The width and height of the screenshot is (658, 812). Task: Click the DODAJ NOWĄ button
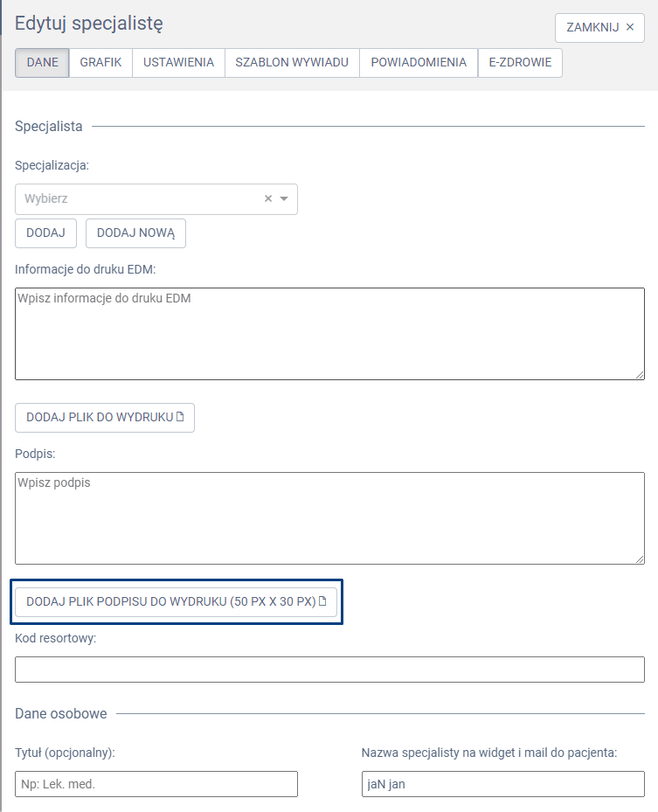click(x=135, y=233)
